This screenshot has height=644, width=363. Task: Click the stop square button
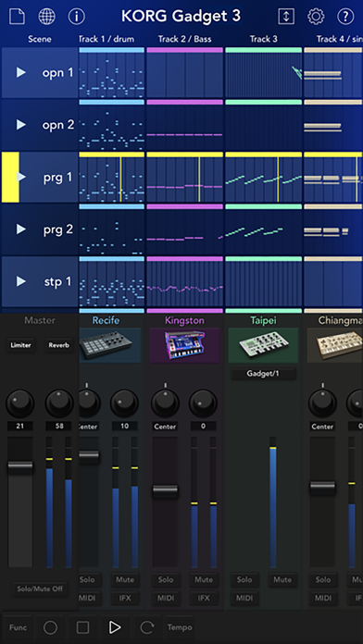(82, 627)
